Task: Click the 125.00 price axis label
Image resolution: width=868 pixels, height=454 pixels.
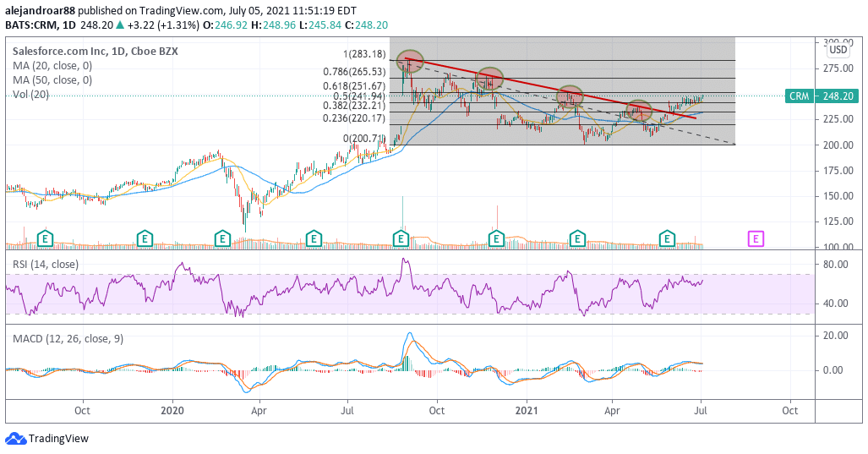Action: click(x=838, y=222)
